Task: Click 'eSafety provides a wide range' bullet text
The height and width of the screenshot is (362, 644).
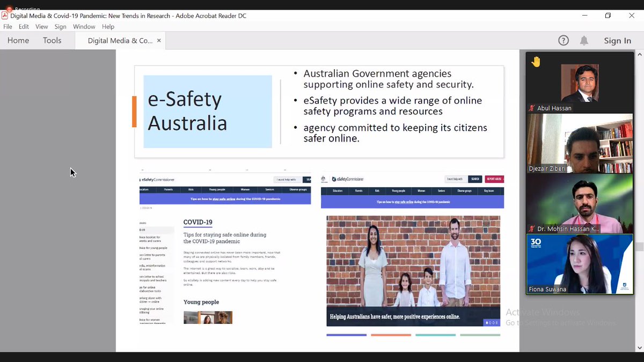Action: (393, 106)
